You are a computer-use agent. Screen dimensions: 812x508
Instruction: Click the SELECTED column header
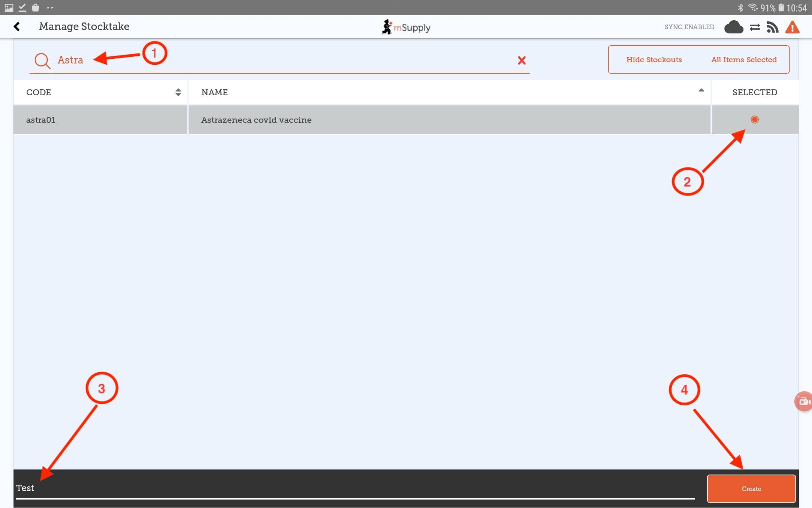point(754,92)
